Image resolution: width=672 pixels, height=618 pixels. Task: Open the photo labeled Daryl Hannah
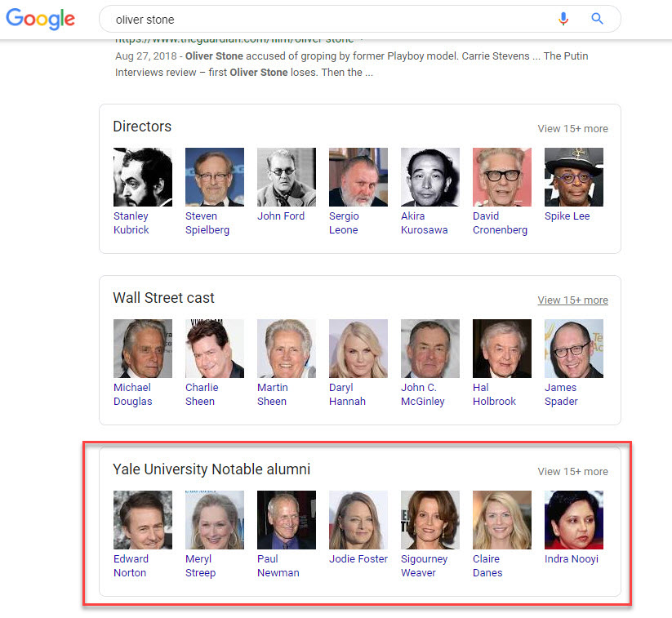[358, 349]
